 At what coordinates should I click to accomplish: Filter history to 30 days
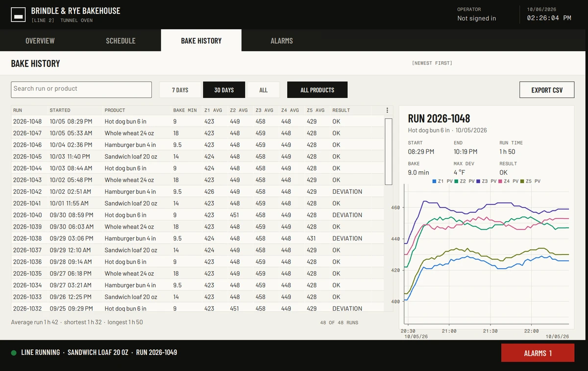click(224, 90)
